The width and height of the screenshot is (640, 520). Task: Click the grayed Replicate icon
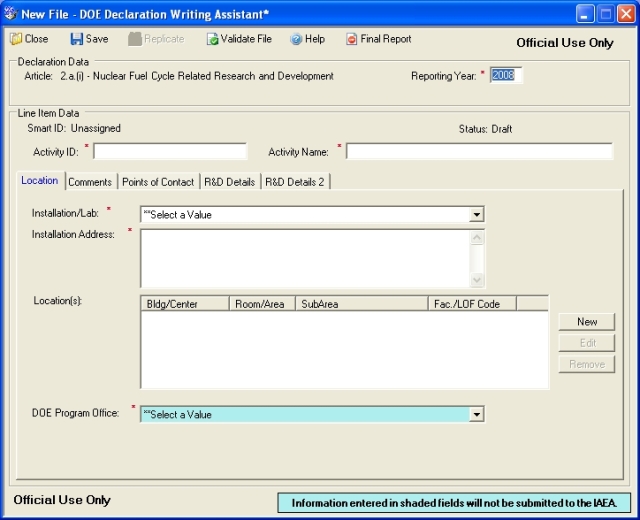[x=135, y=39]
